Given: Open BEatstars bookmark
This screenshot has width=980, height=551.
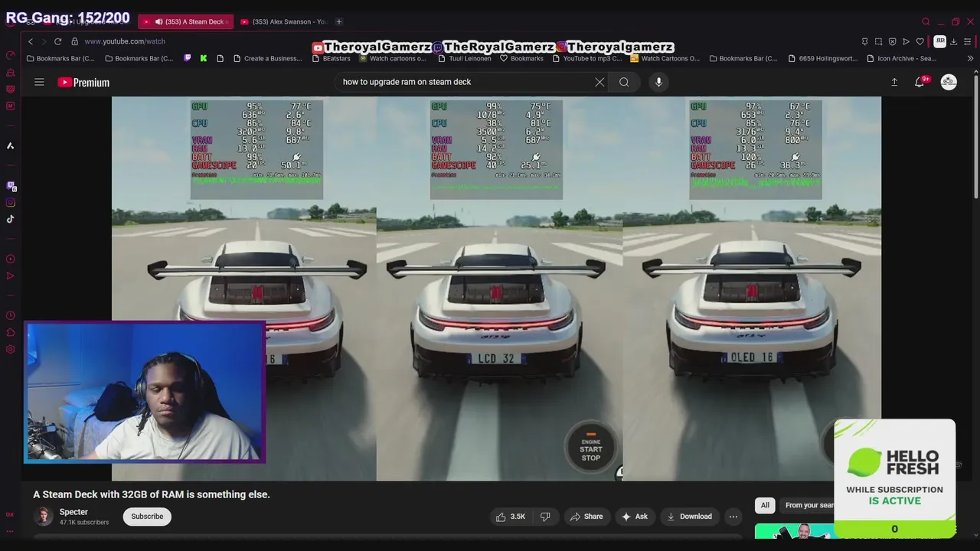Looking at the screenshot, I should 330,58.
